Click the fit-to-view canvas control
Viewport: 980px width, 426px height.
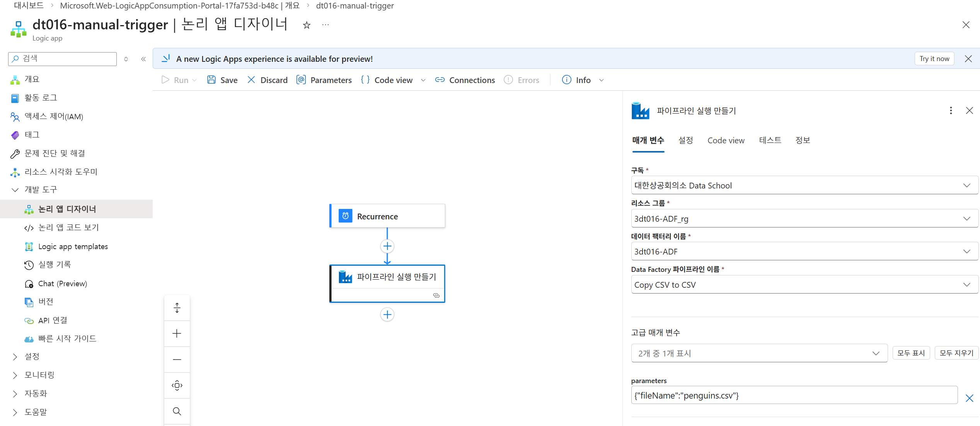(177, 385)
